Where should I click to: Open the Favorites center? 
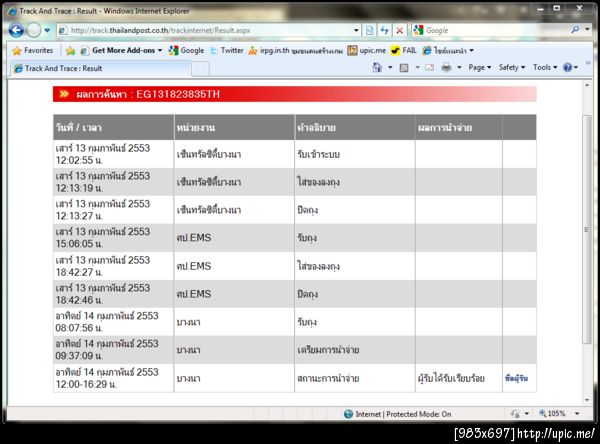pos(33,51)
